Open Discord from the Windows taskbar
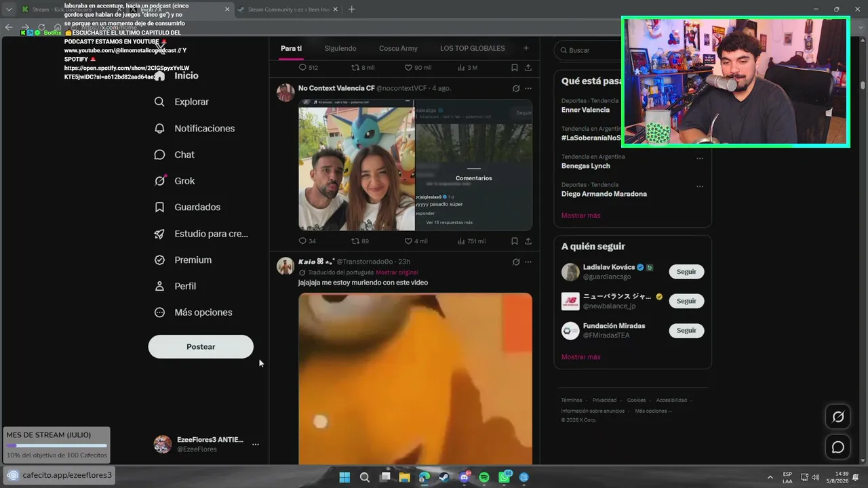The height and width of the screenshot is (488, 868). click(x=465, y=477)
